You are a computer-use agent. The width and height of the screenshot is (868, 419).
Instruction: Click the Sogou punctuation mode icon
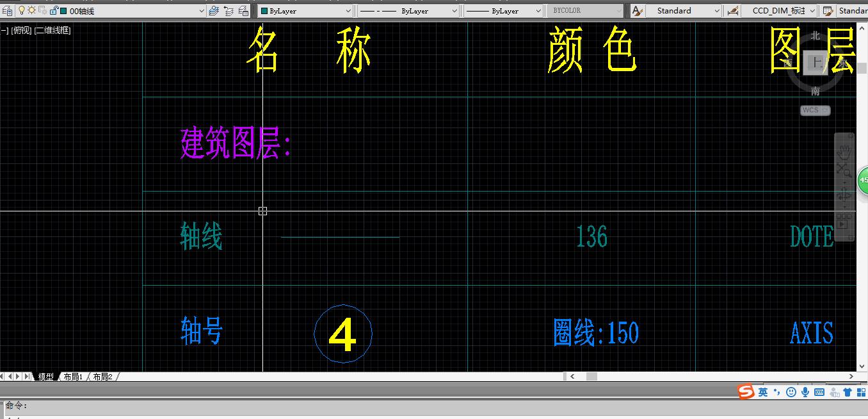point(776,392)
